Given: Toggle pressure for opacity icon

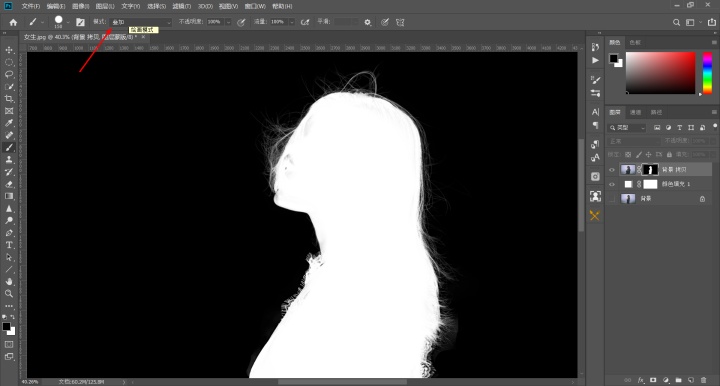Looking at the screenshot, I should (x=241, y=22).
